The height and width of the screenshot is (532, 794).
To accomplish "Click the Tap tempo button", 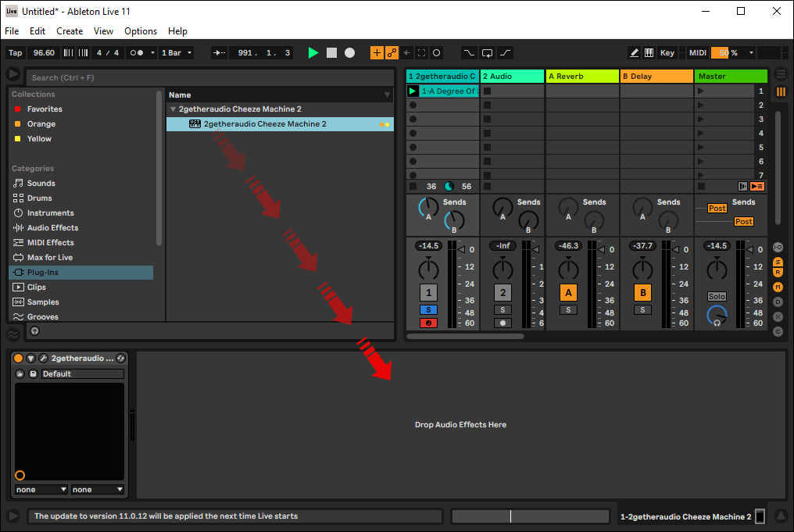I will (15, 52).
